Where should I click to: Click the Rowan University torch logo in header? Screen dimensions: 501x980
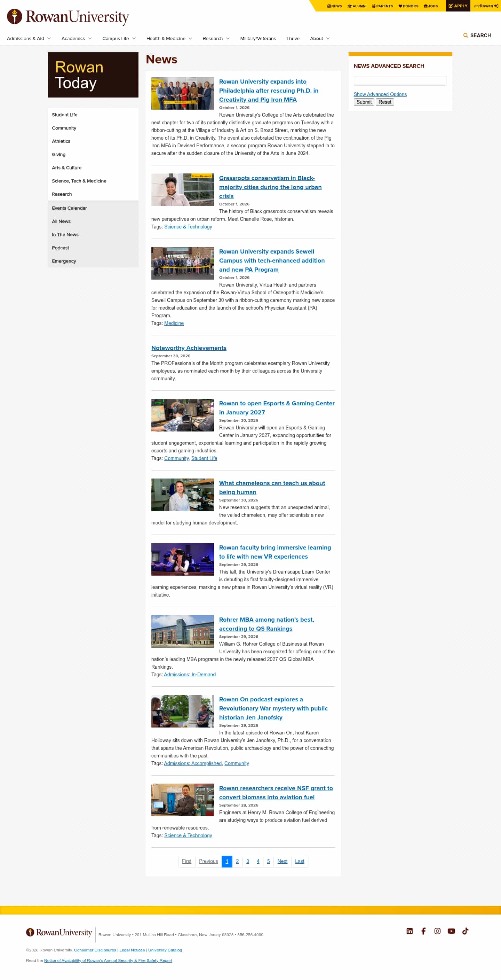pyautogui.click(x=67, y=17)
